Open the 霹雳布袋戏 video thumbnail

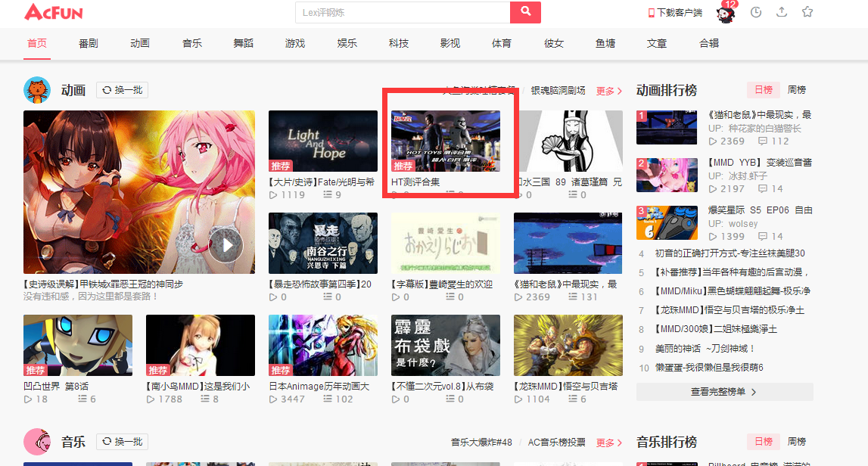tap(446, 346)
